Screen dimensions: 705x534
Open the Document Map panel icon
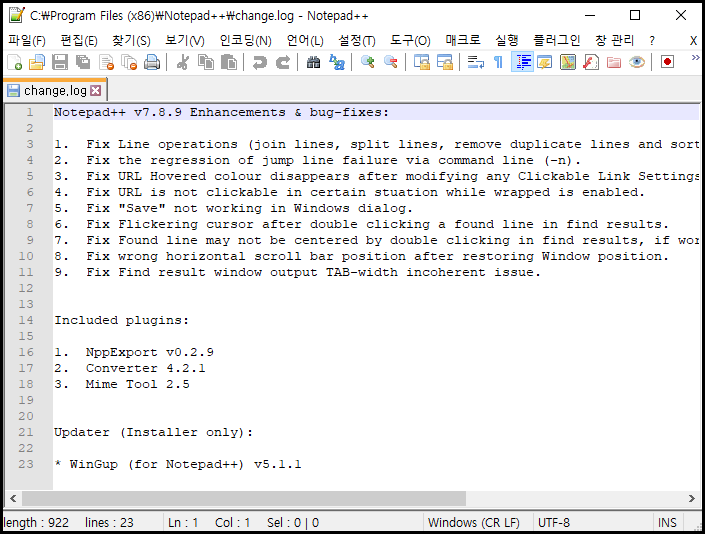coord(568,62)
